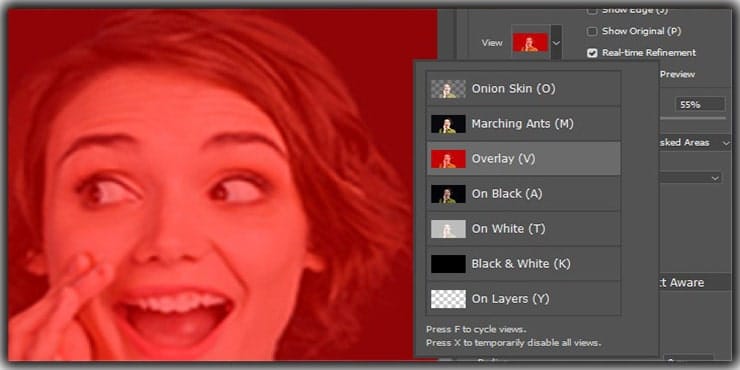Switch to On White (T) view
Viewport: 740px width, 370px height.
(523, 228)
